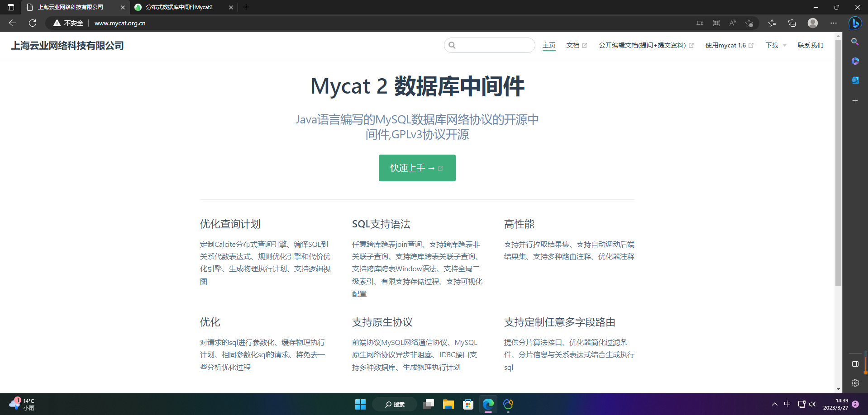Start Read aloud for this page
Screen dimensions: 868x415
click(x=732, y=23)
